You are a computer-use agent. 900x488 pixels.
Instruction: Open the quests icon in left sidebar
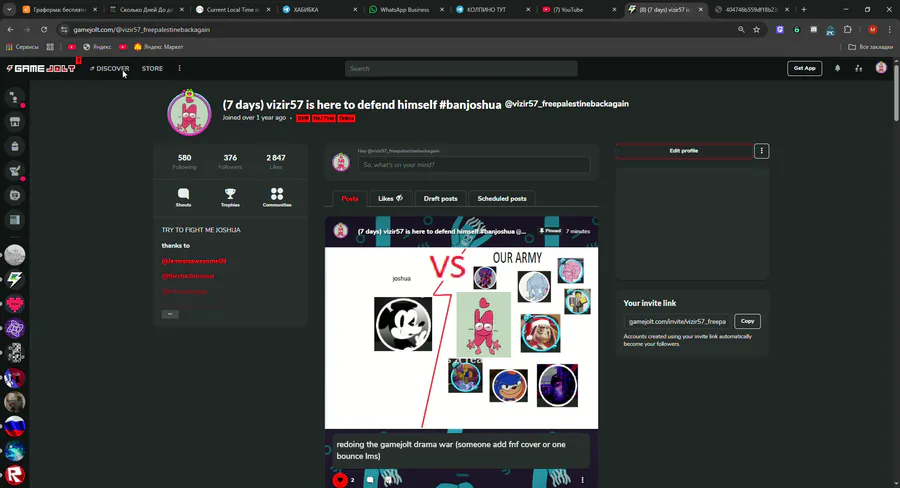coord(15,171)
